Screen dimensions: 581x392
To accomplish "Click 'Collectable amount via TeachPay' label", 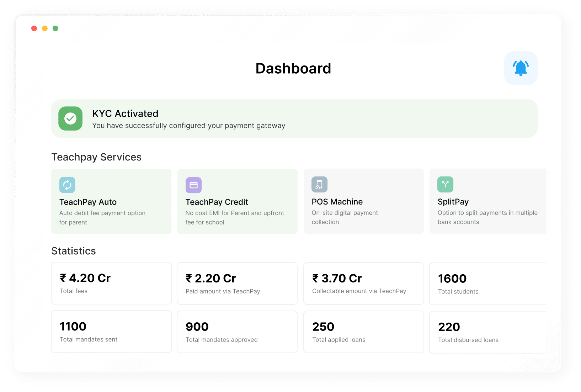I will 359,291.
